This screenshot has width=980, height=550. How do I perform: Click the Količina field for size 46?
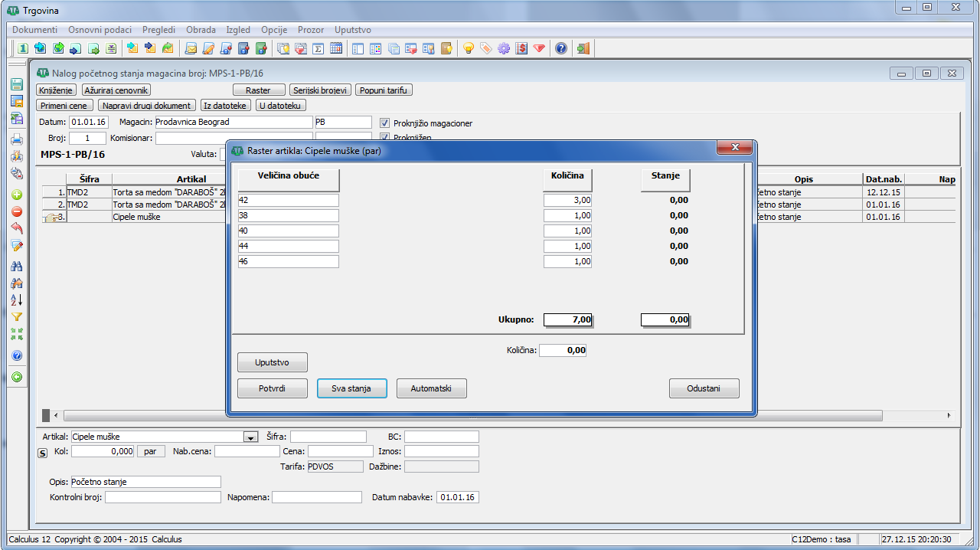coord(568,261)
